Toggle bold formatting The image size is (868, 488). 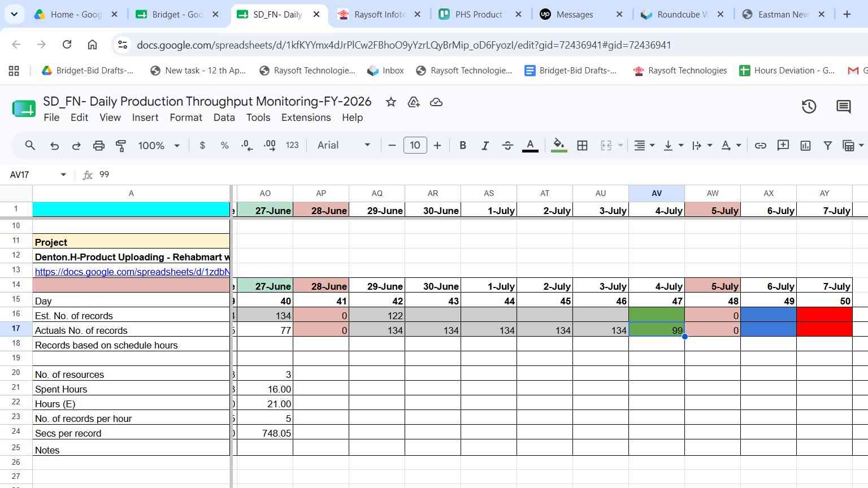tap(462, 146)
